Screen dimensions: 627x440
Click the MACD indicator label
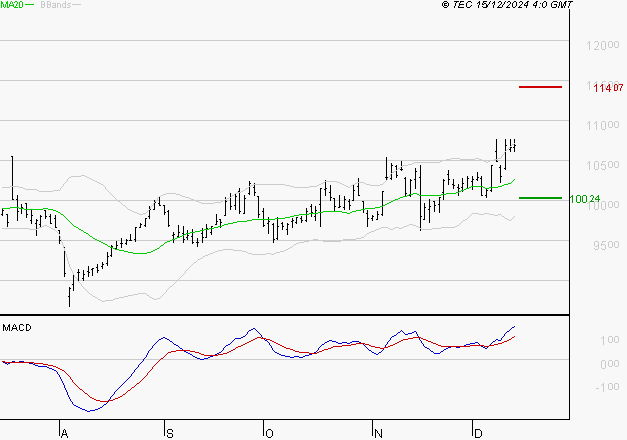pos(17,328)
